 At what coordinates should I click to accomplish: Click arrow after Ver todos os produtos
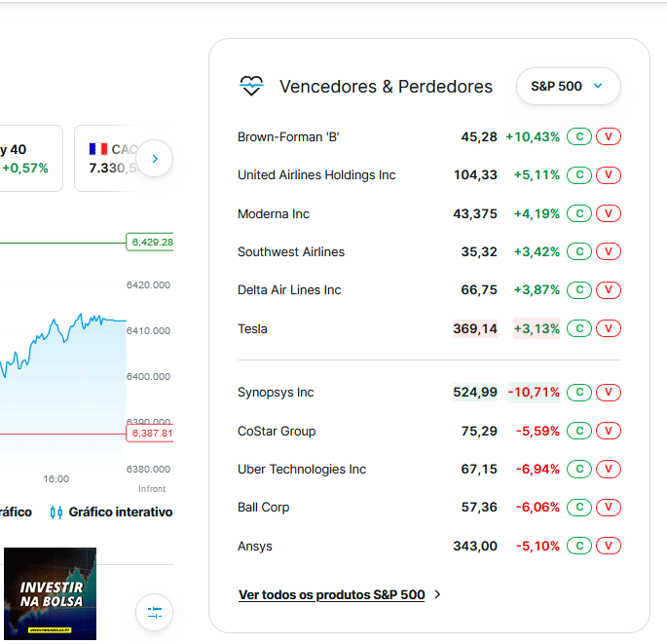pos(437,594)
